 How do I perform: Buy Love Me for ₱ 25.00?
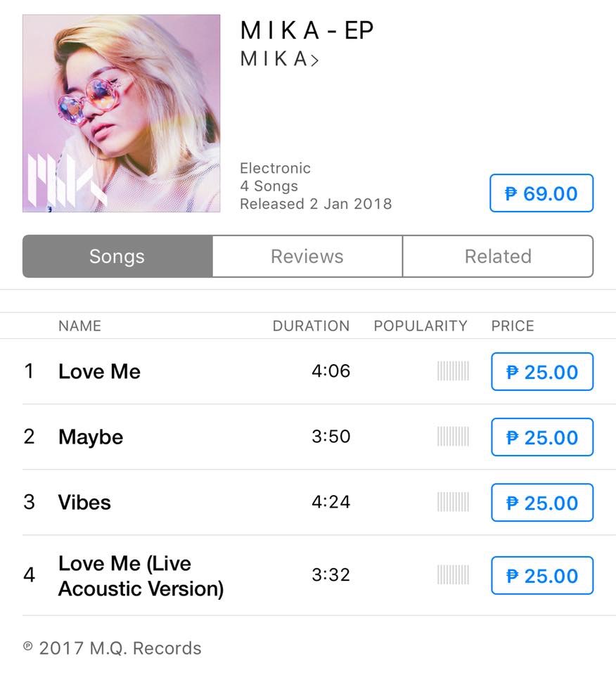click(x=542, y=371)
